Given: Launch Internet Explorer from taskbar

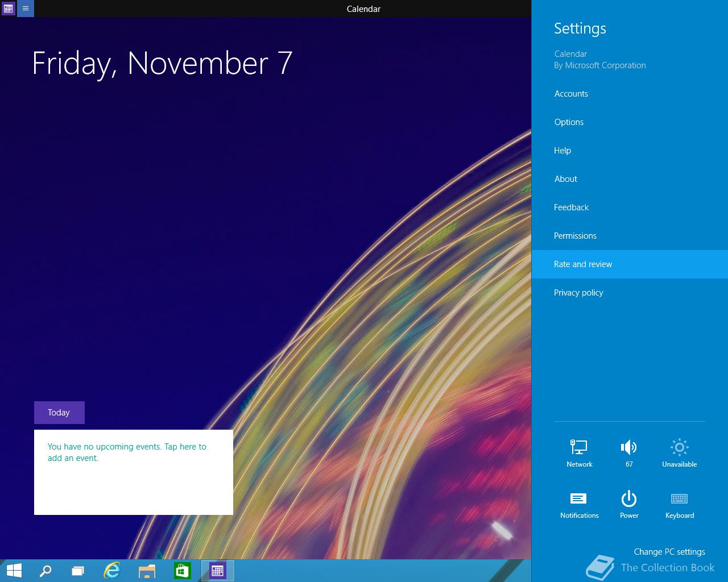Looking at the screenshot, I should point(112,571).
